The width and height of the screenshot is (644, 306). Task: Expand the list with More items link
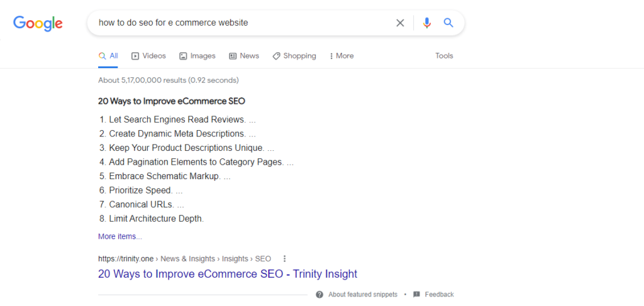[x=120, y=237]
